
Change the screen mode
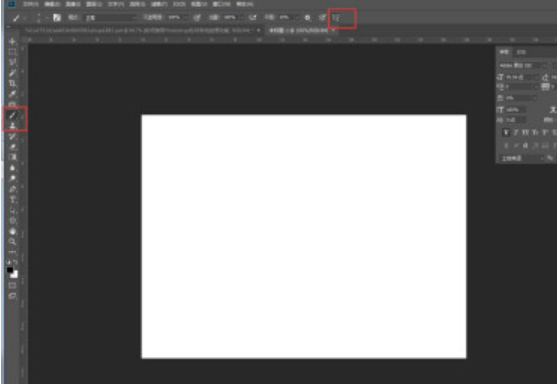(x=12, y=296)
